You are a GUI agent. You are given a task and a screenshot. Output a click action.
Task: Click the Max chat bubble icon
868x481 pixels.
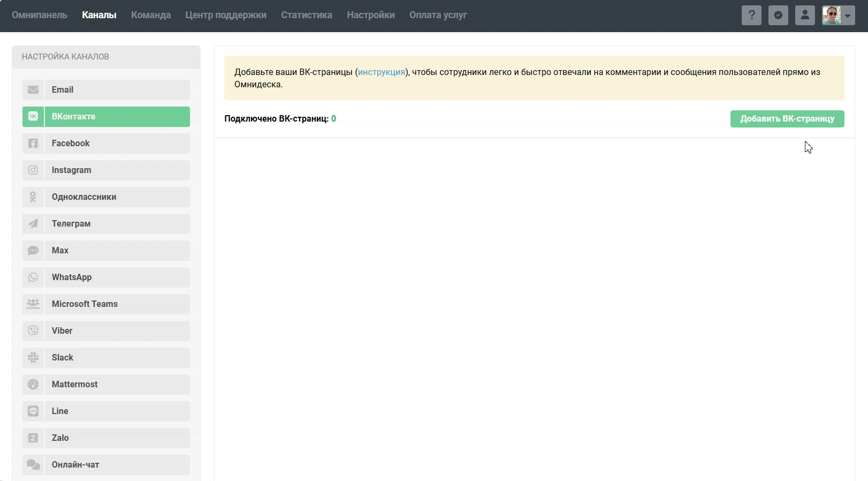click(x=33, y=251)
